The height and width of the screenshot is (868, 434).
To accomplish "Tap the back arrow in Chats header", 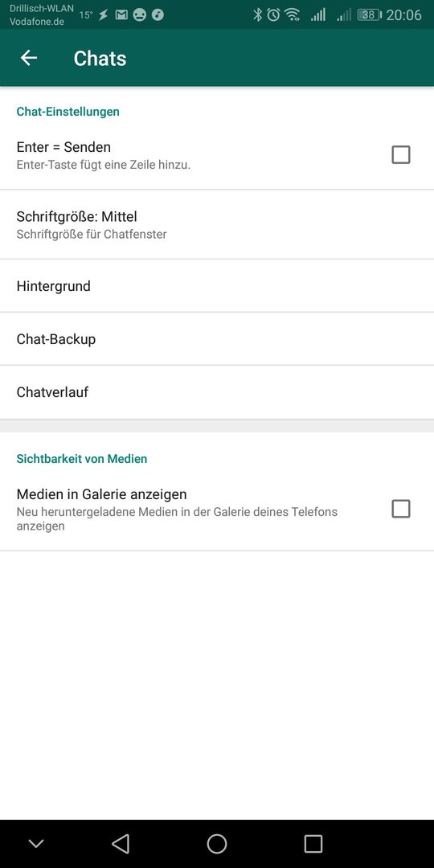I will [x=29, y=58].
